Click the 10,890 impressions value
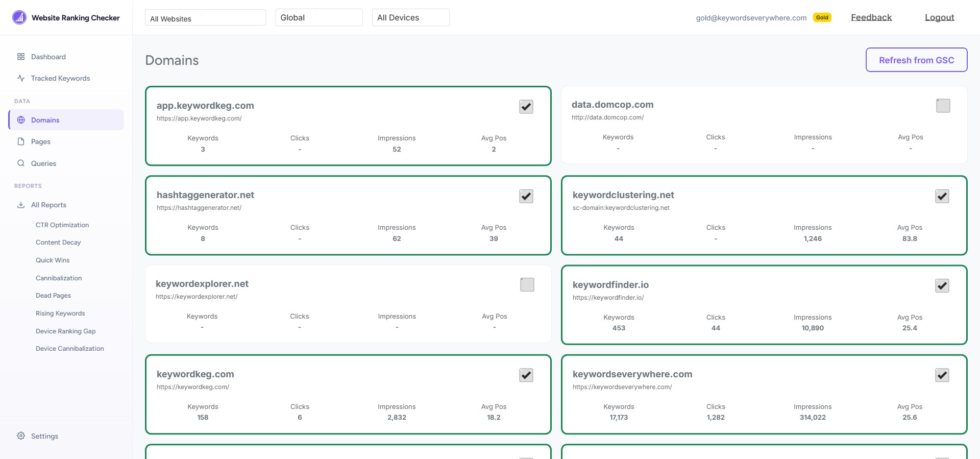The width and height of the screenshot is (980, 459). (x=813, y=328)
